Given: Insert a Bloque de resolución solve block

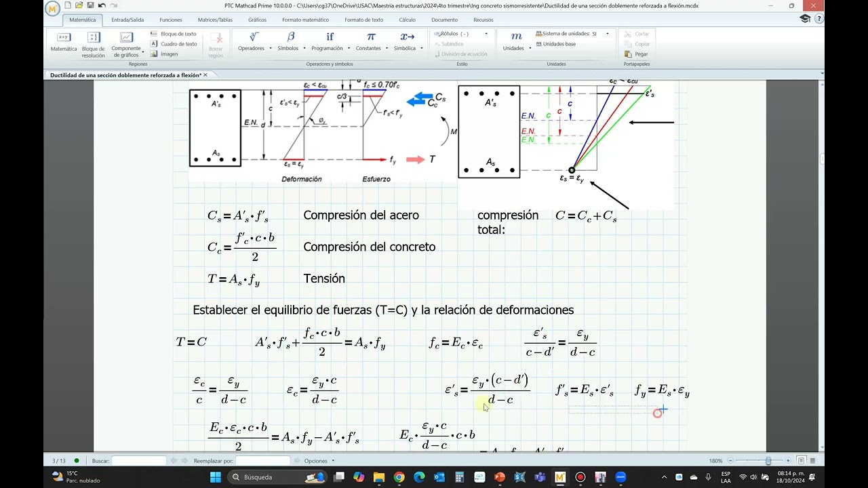Looking at the screenshot, I should (94, 44).
